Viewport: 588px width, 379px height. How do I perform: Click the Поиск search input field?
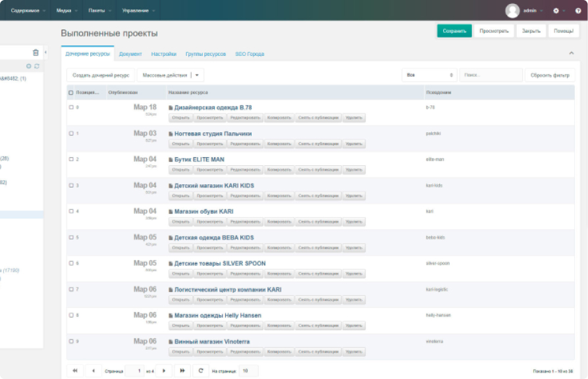(491, 75)
